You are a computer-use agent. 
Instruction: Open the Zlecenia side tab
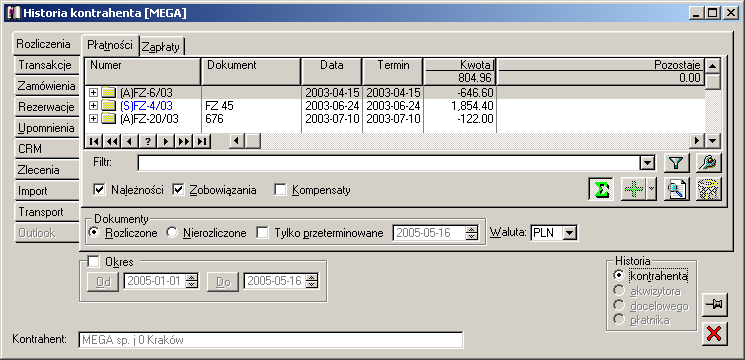pyautogui.click(x=46, y=170)
